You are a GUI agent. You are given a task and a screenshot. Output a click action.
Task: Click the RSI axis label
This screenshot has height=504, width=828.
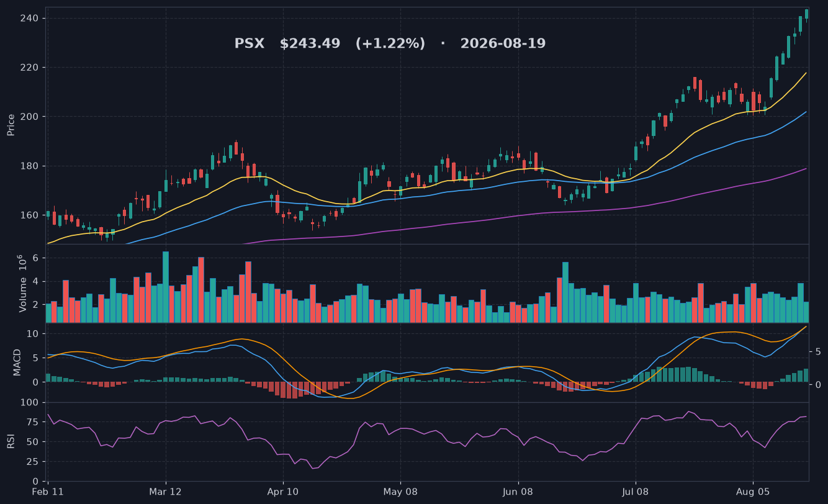(11, 442)
